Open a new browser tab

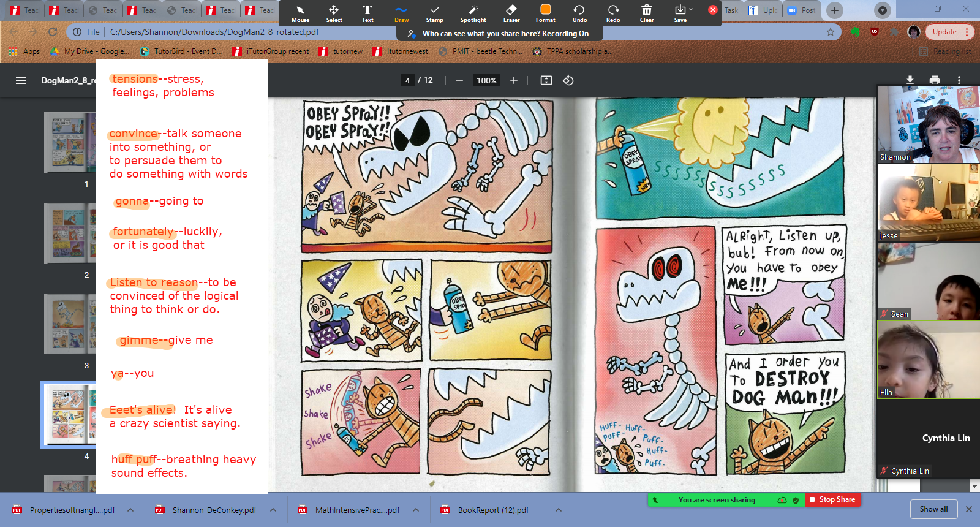coord(835,10)
